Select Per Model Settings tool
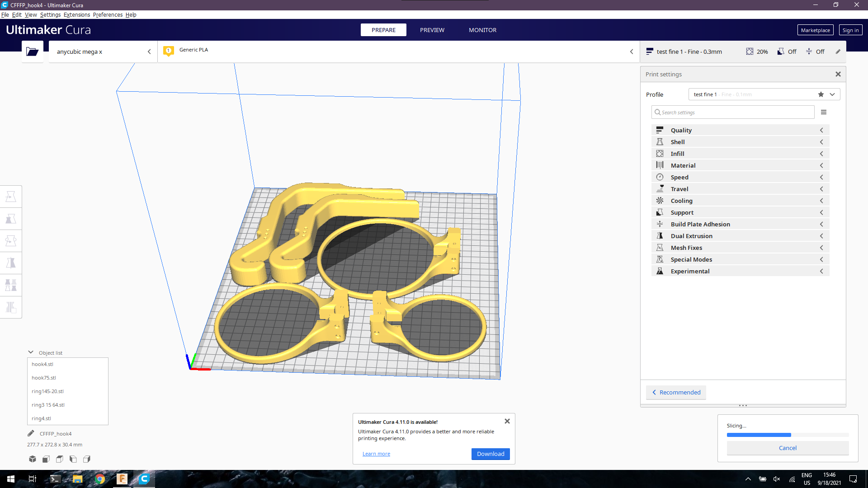868x488 pixels. [11, 285]
